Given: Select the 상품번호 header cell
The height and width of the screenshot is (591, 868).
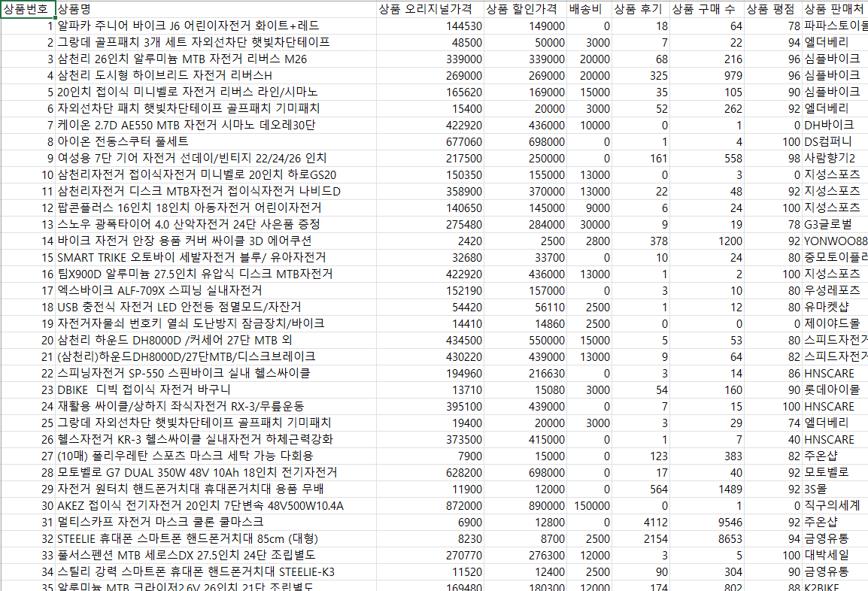Looking at the screenshot, I should 28,9.
